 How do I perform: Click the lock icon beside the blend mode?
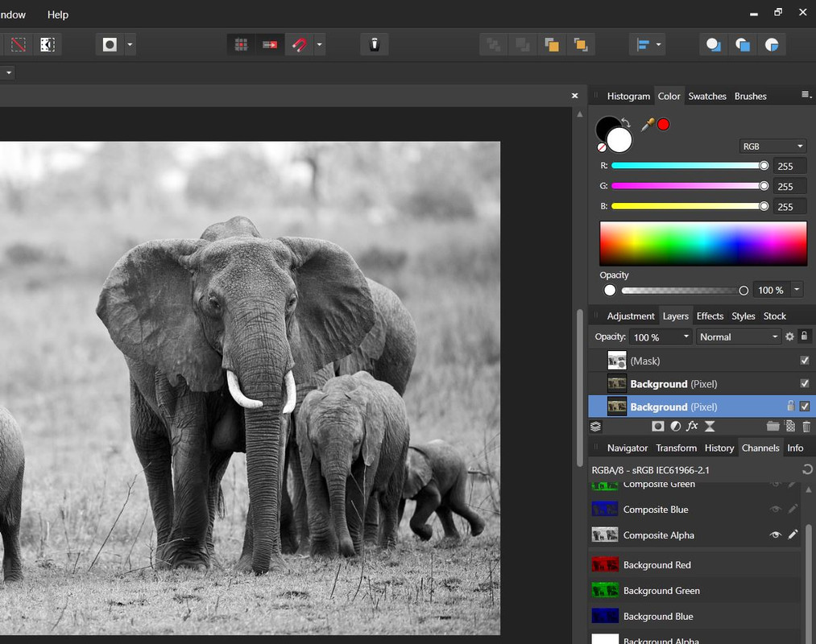[x=804, y=336]
